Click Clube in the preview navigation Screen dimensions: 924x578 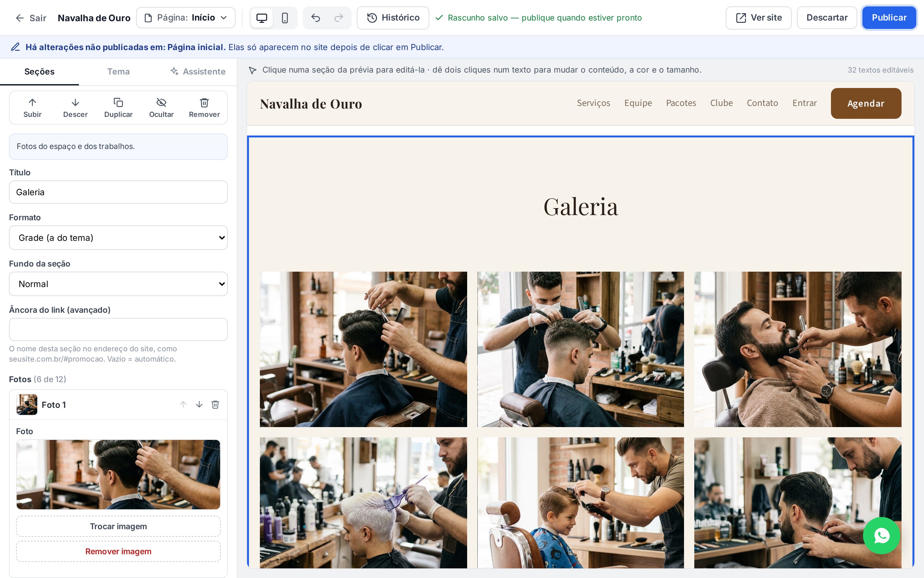point(722,103)
